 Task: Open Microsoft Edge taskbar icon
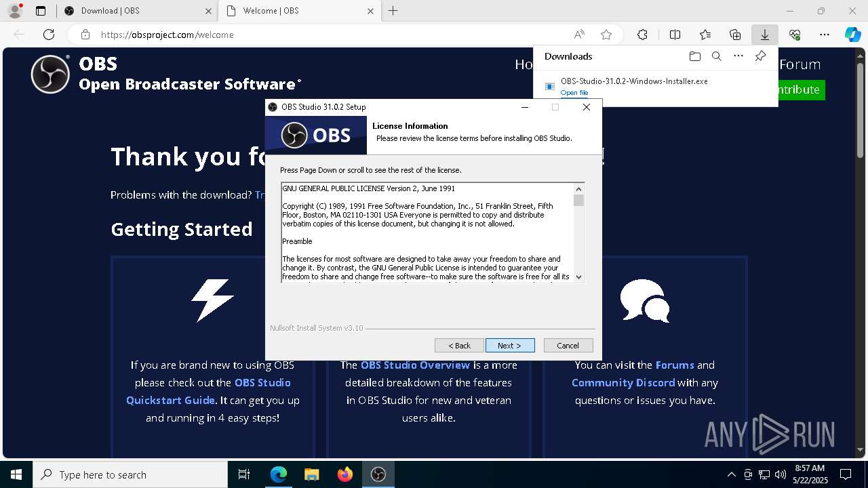coord(279,474)
